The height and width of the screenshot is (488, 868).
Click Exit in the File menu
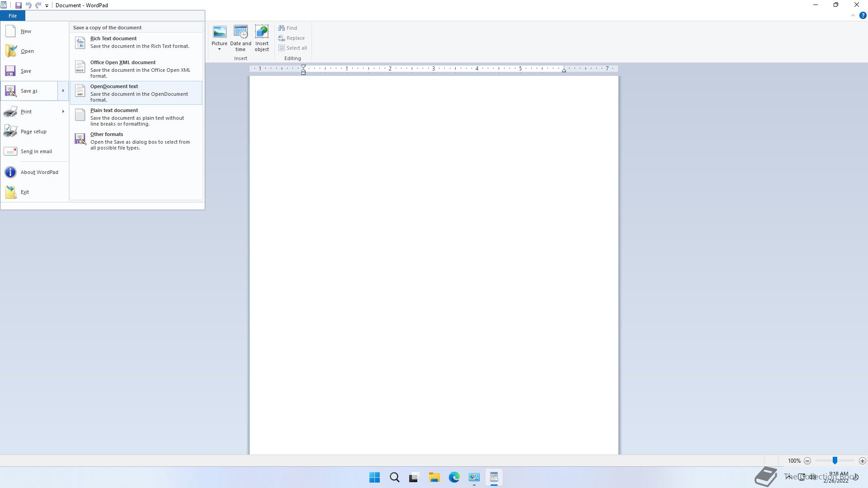pyautogui.click(x=24, y=192)
